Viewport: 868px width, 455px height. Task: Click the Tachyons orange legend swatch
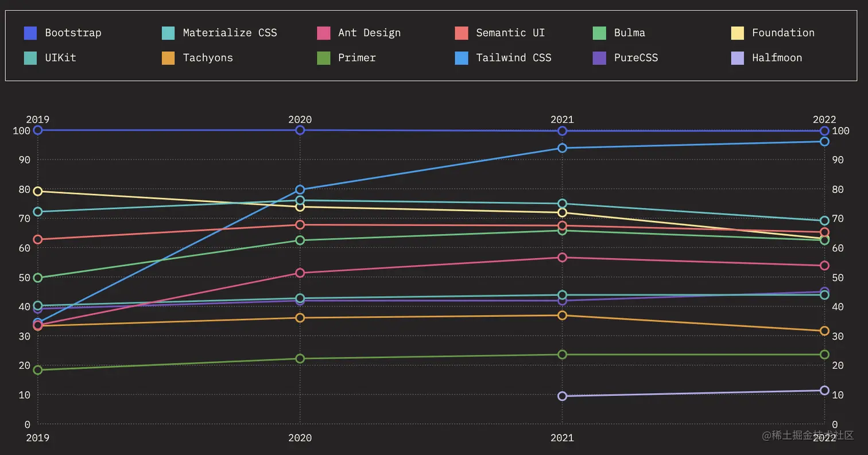point(168,57)
